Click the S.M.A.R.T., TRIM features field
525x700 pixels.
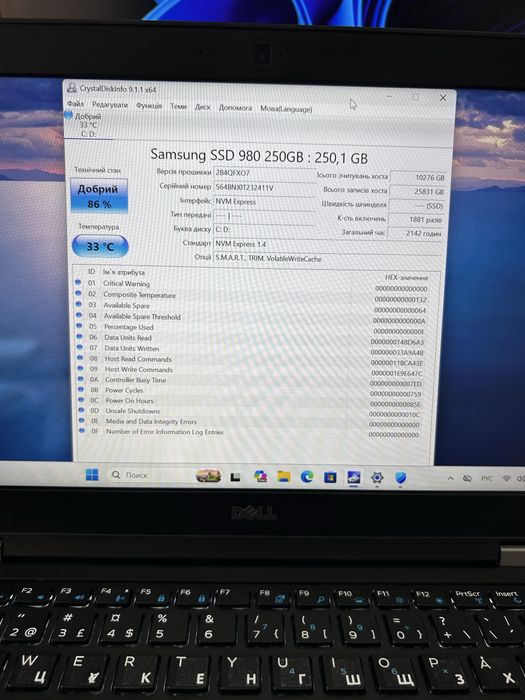click(x=326, y=258)
